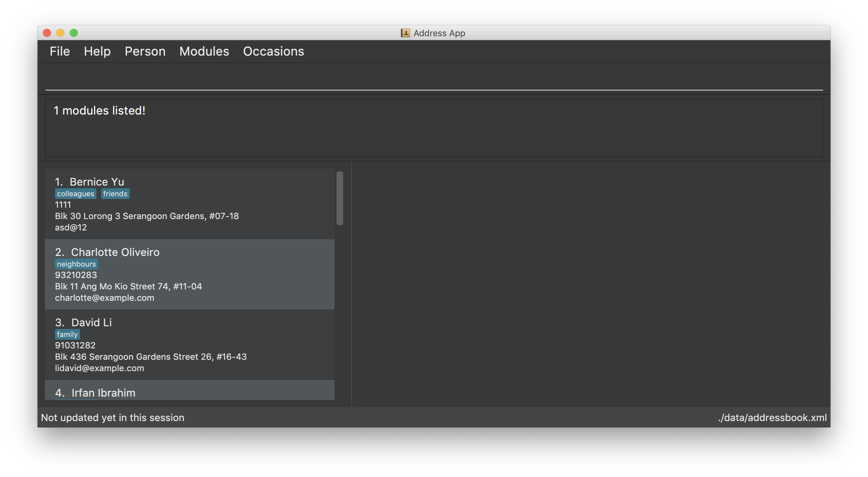Select Charlotte Oliveiro's name in the list
This screenshot has width=868, height=477.
tap(115, 252)
